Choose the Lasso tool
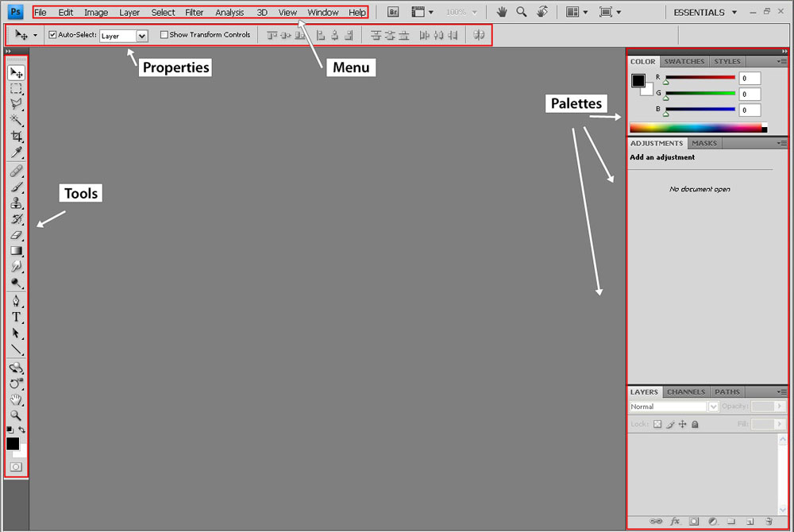Screen dimensions: 794x532 16,104
